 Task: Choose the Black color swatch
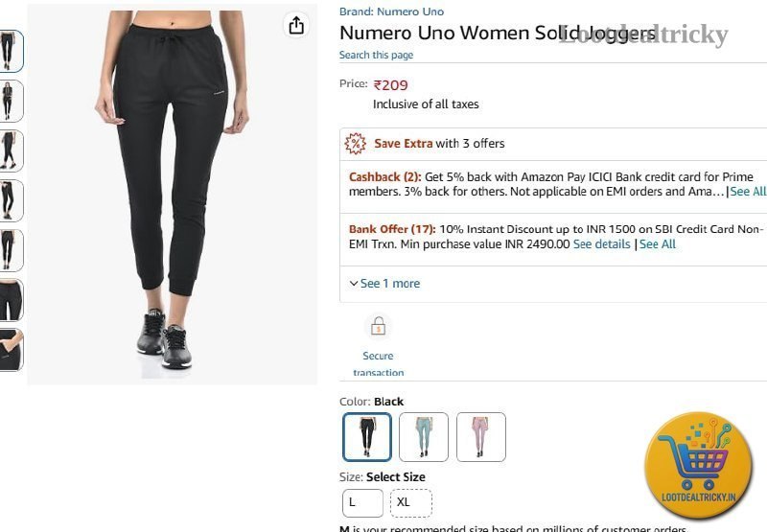(367, 437)
